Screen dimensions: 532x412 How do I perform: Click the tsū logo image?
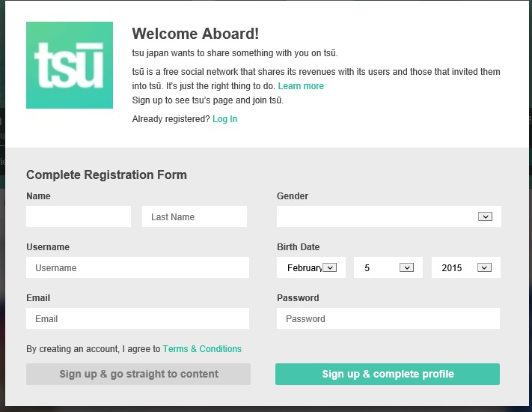[x=70, y=65]
